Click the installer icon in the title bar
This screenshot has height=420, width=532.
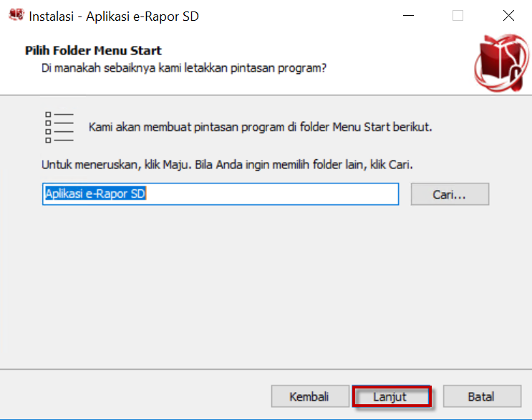point(16,15)
